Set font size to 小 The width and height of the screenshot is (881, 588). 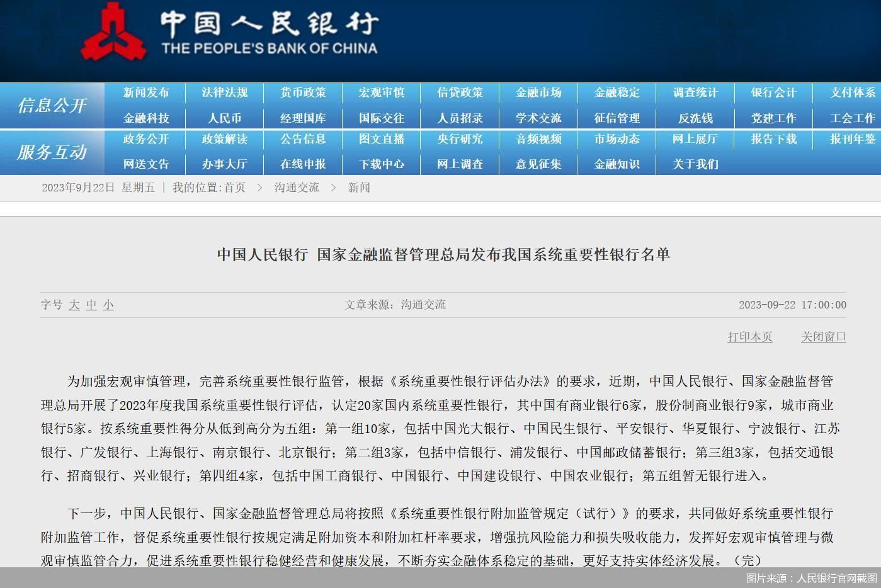coord(108,305)
